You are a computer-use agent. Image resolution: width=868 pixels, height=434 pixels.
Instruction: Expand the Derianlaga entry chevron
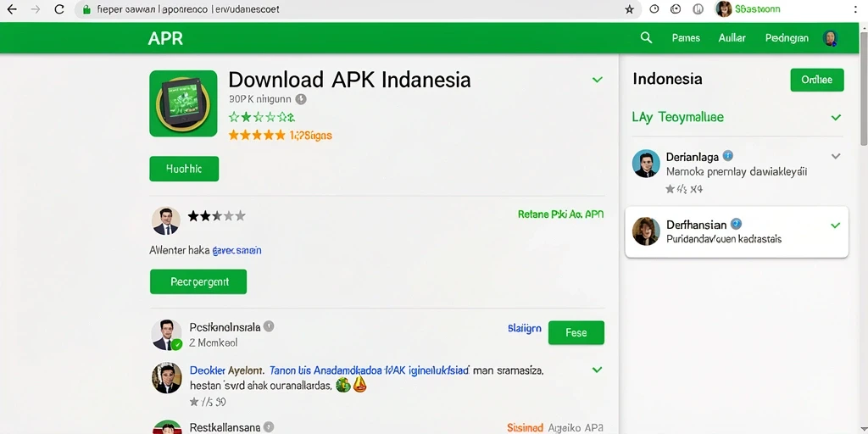[x=836, y=156]
